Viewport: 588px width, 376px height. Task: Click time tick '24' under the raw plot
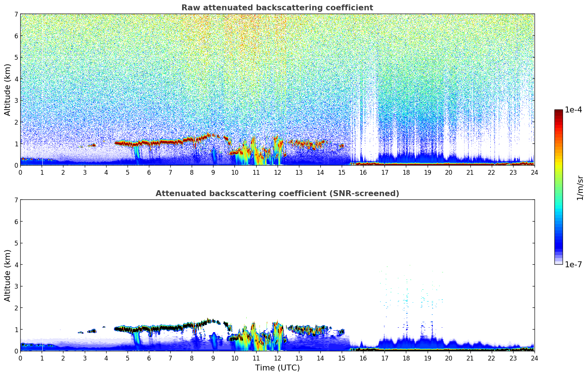535,173
